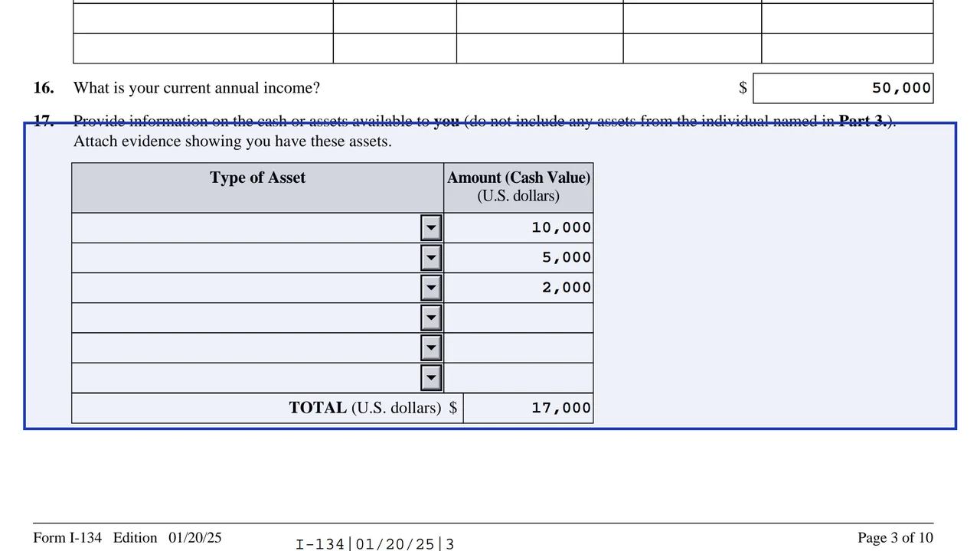The image size is (980, 551).
Task: Click the empty fifth asset amount field
Action: point(518,347)
